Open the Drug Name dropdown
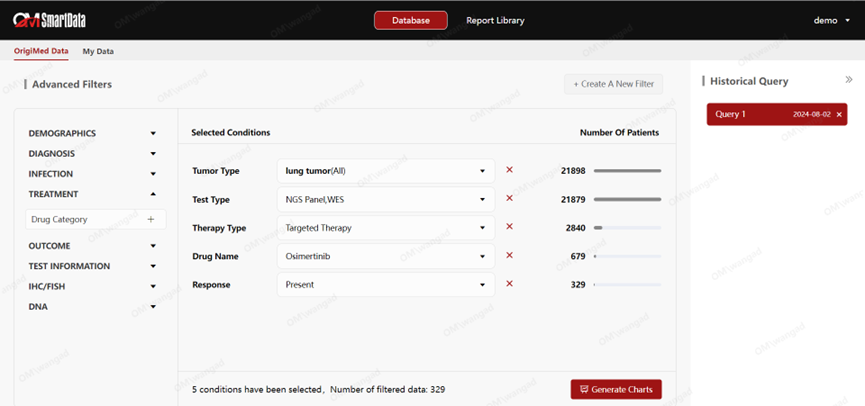Screen dimensions: 865x406 click(x=386, y=257)
